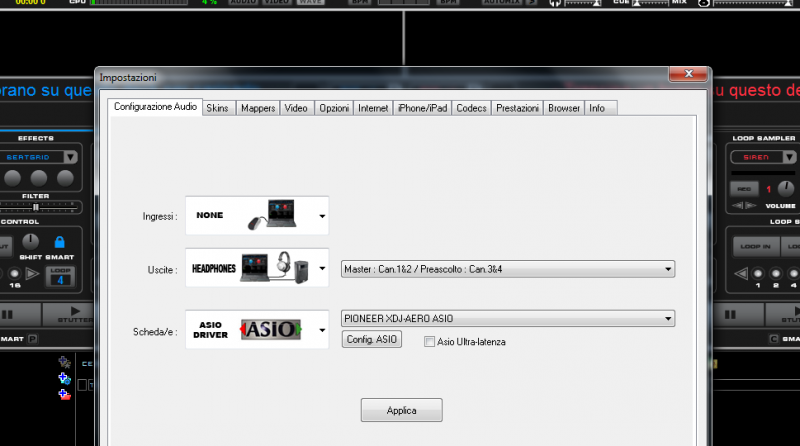Image resolution: width=800 pixels, height=446 pixels.
Task: Open the PIONEER XDJ-AERO ASIO combo box
Action: point(508,318)
